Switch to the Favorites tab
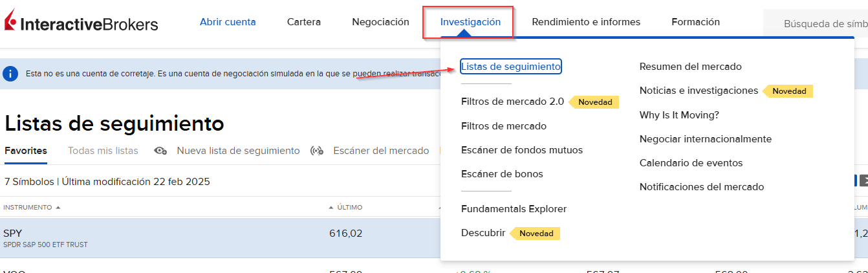This screenshot has height=273, width=868. [x=26, y=151]
